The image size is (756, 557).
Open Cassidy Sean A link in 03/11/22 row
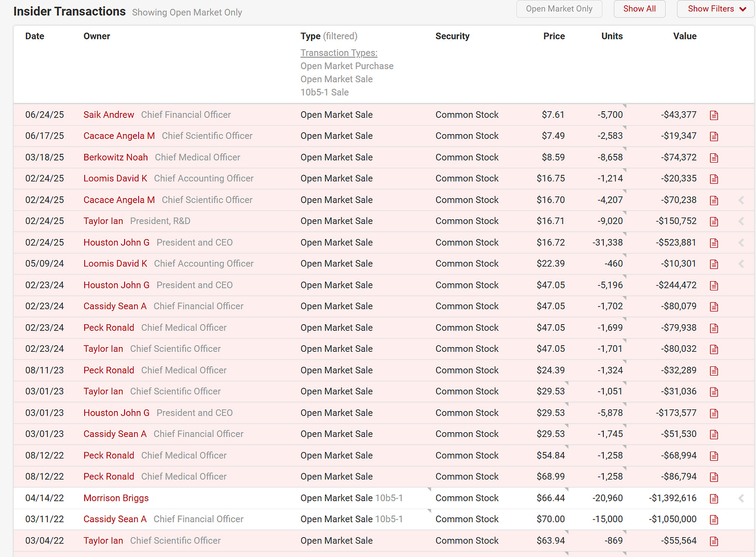point(115,520)
